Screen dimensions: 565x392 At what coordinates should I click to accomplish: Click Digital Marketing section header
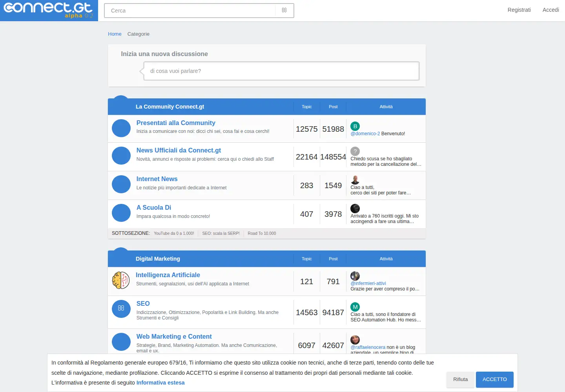[158, 259]
